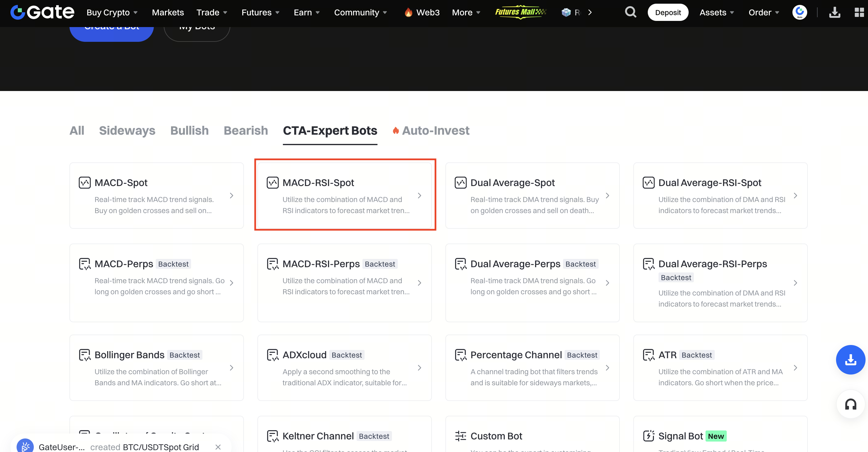Open the Order dropdown menu

pyautogui.click(x=764, y=13)
